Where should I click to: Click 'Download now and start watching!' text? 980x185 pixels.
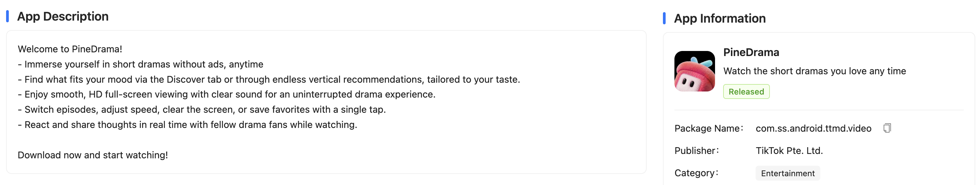click(93, 155)
